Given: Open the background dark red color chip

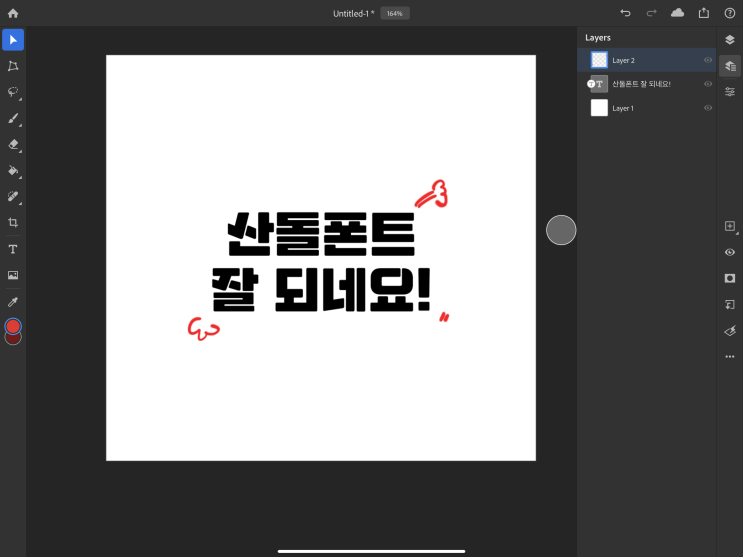Looking at the screenshot, I should [x=13, y=339].
